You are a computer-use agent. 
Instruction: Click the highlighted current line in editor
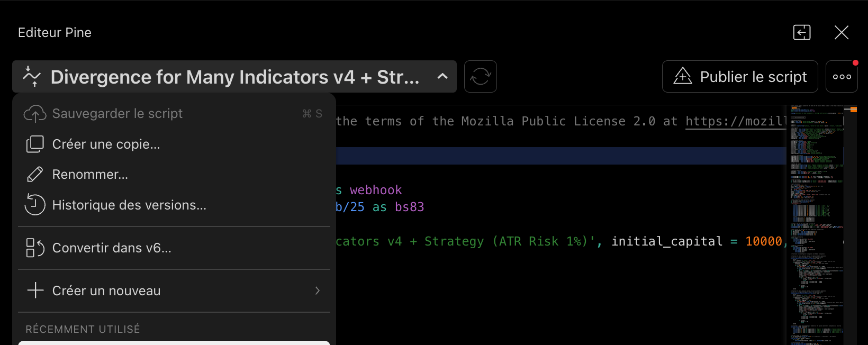point(561,156)
